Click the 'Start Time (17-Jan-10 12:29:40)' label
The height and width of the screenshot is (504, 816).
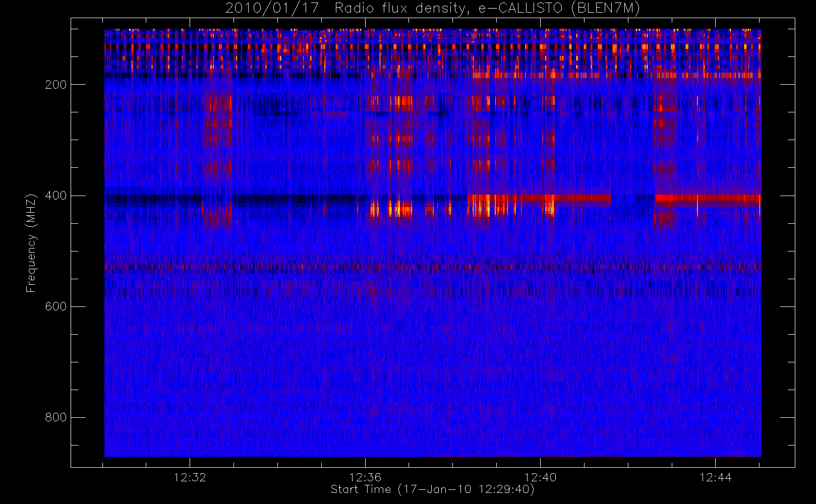pyautogui.click(x=432, y=489)
